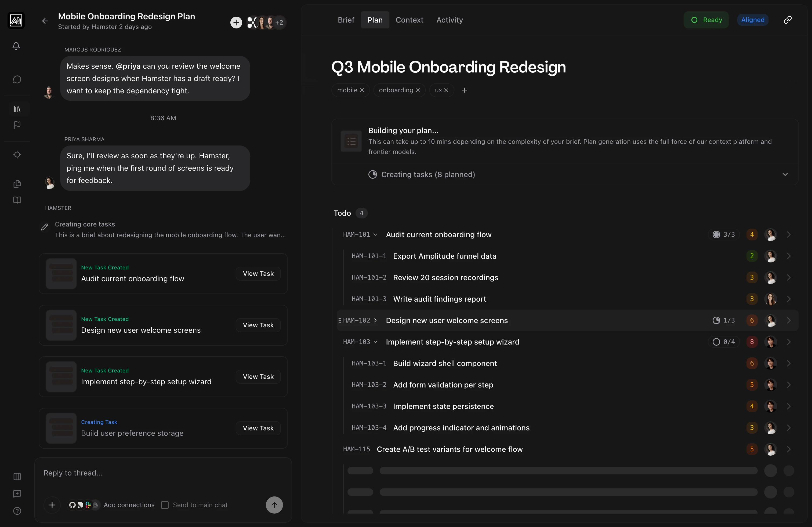This screenshot has width=812, height=527.
Task: Open the Activity tab
Action: [x=449, y=20]
